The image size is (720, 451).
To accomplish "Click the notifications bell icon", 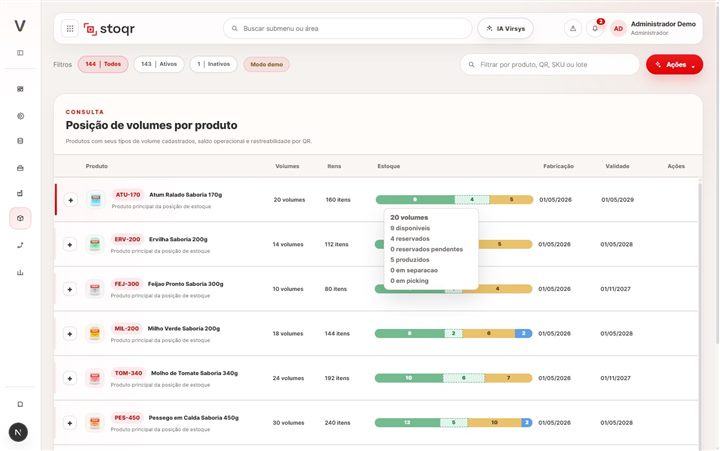I will pos(595,28).
